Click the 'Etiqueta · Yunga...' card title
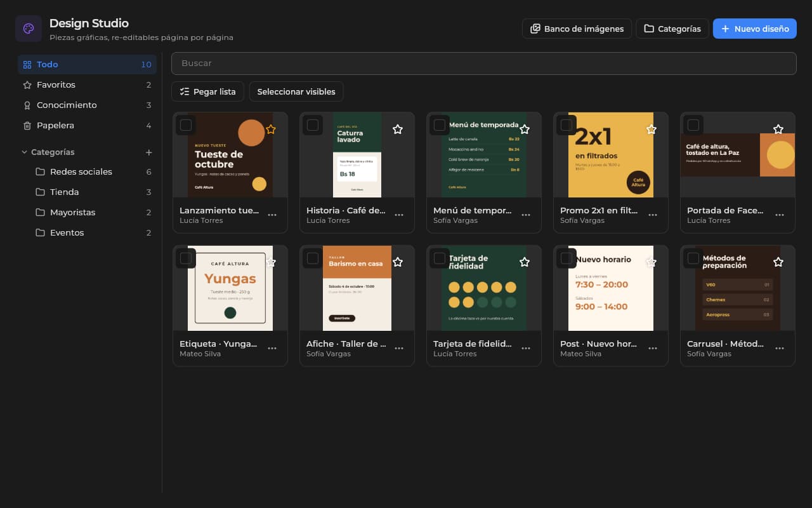 pyautogui.click(x=218, y=344)
